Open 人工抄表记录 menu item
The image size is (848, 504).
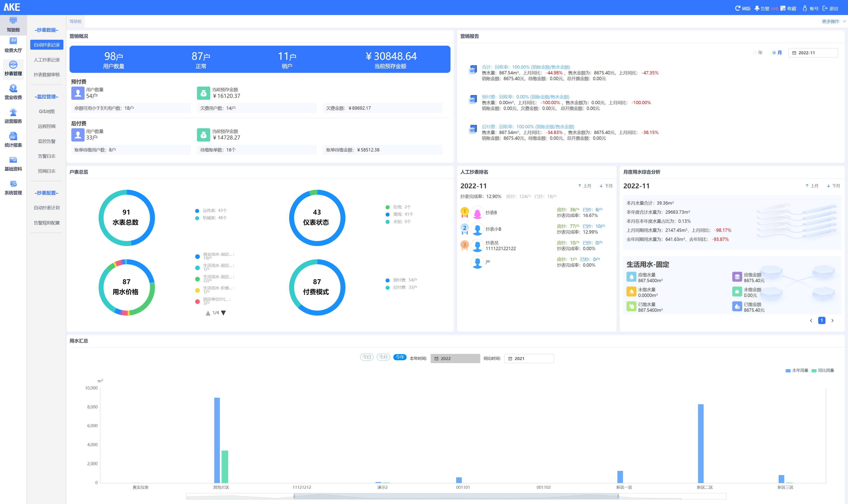click(x=47, y=60)
